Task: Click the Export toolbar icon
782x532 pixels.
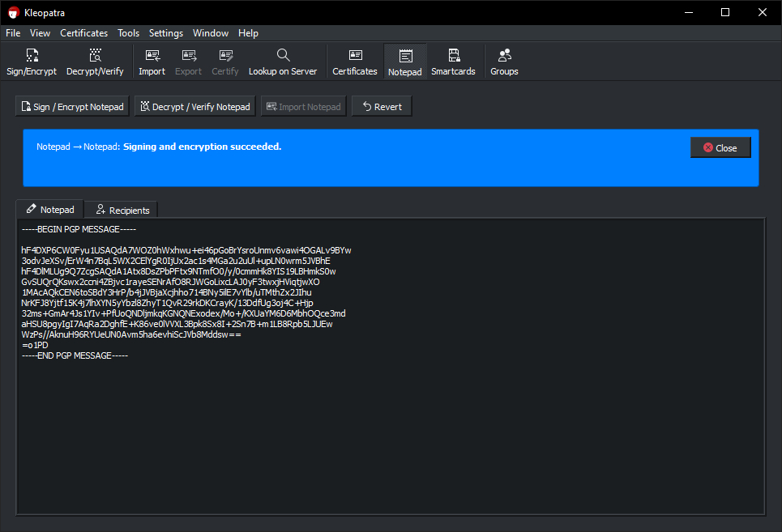Action: pos(189,62)
